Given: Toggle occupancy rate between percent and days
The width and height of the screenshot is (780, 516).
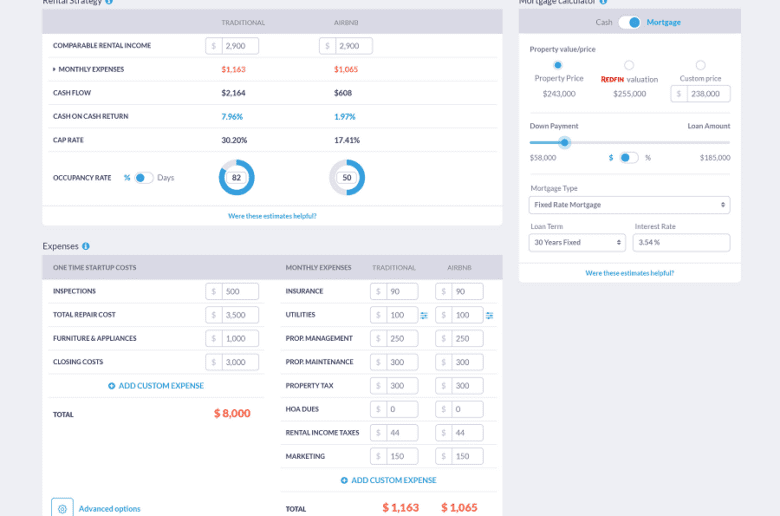Looking at the screenshot, I should [144, 178].
